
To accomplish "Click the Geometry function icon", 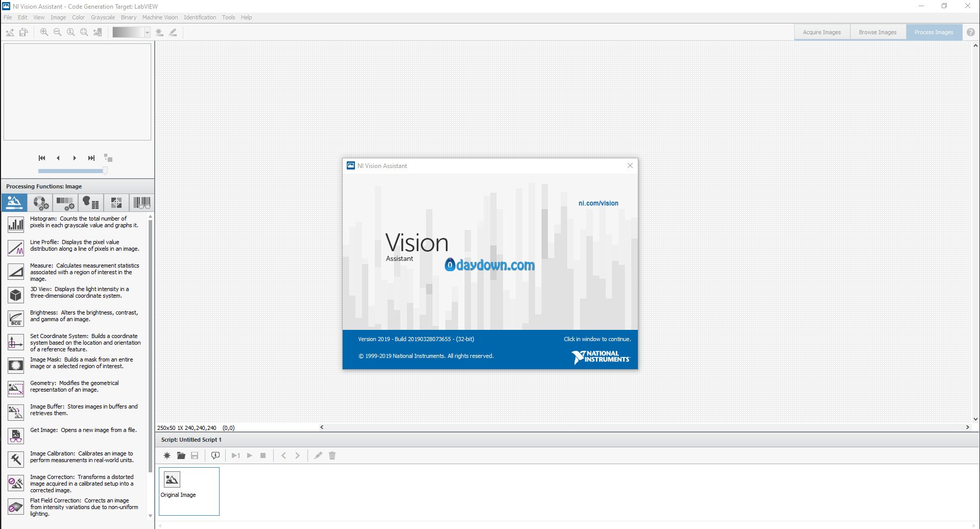I will [16, 389].
